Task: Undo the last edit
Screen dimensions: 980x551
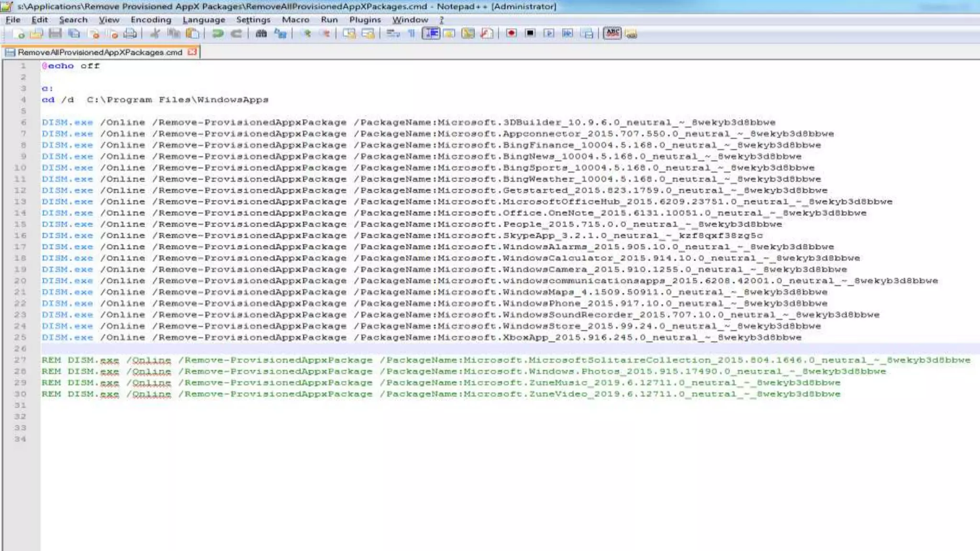Action: coord(218,33)
